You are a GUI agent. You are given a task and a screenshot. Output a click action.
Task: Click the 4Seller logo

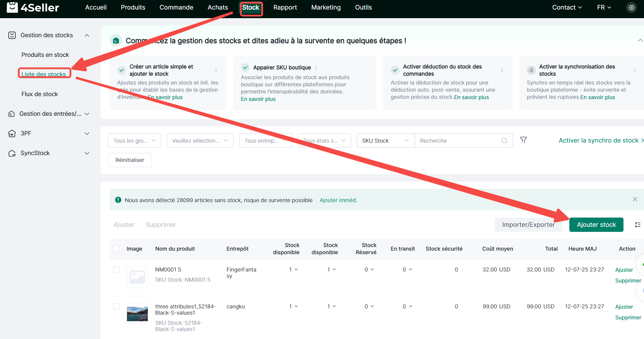(x=33, y=7)
